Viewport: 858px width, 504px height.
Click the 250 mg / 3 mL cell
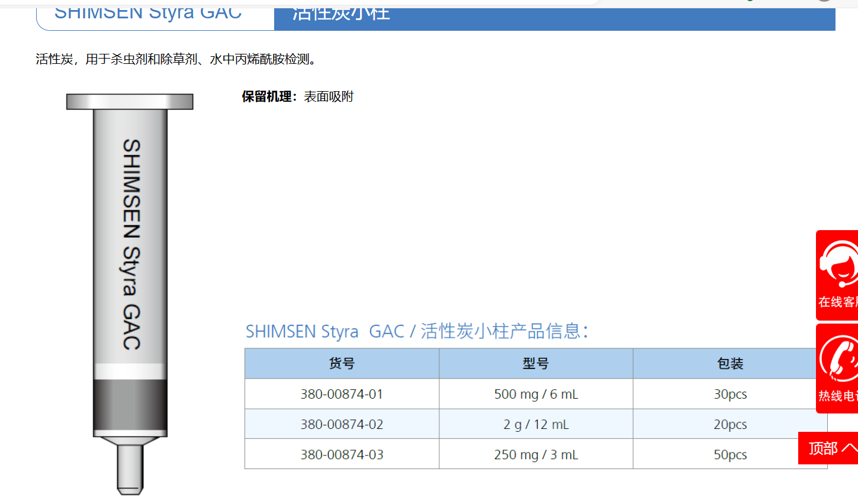(536, 454)
